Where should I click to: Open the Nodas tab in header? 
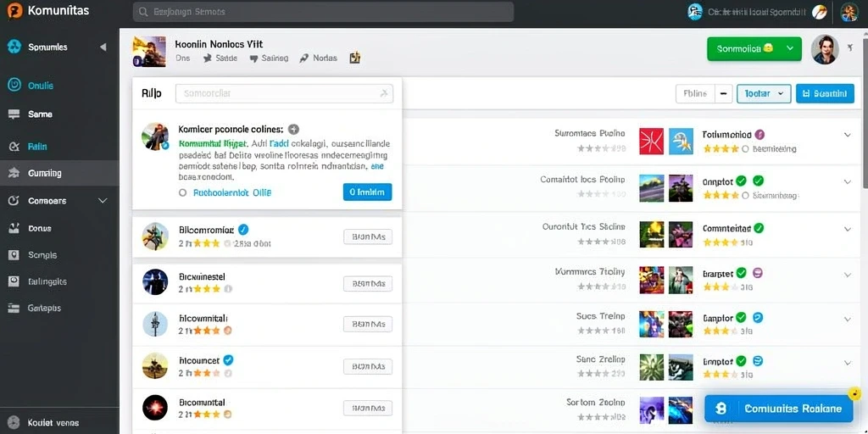click(318, 58)
